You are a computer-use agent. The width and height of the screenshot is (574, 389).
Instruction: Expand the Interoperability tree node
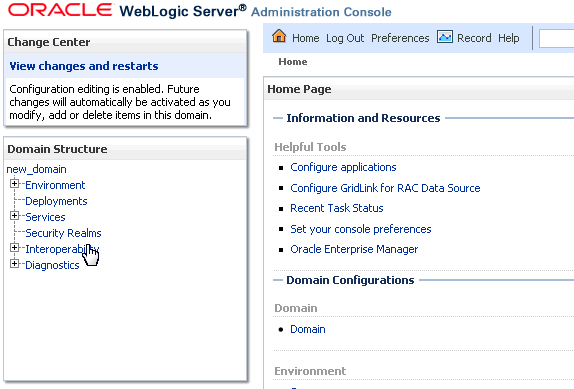point(14,248)
